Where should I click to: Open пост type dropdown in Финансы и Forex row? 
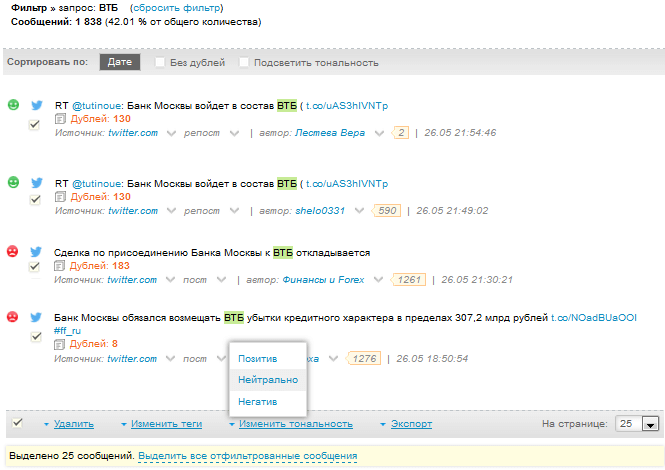[221, 280]
